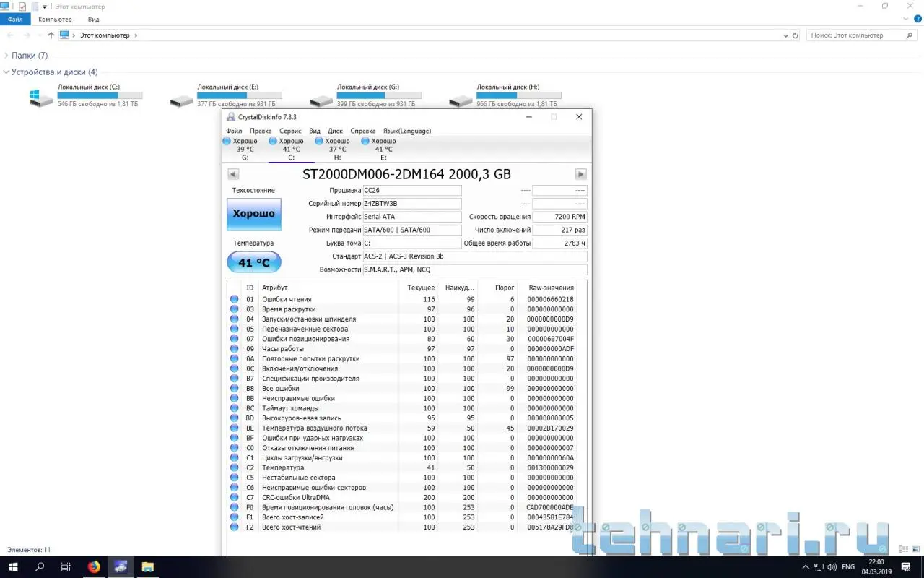Collapse the 'Устройства и диски (4)' group

click(x=6, y=72)
